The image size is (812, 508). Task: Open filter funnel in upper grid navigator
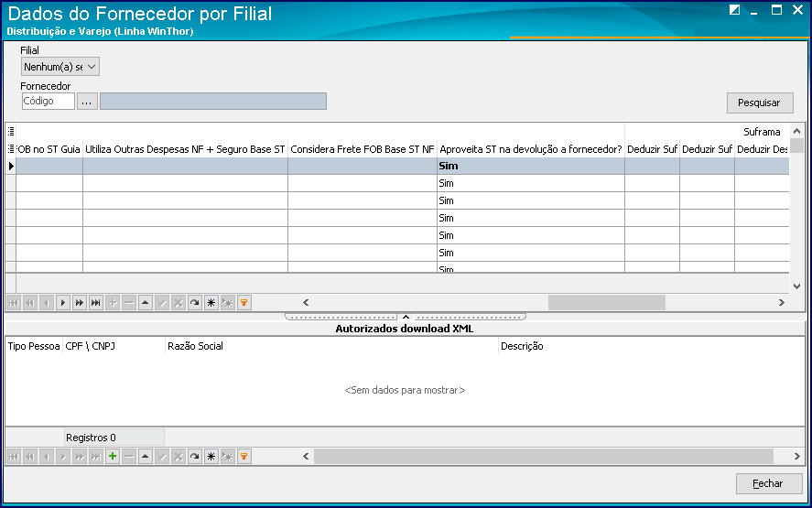point(244,303)
